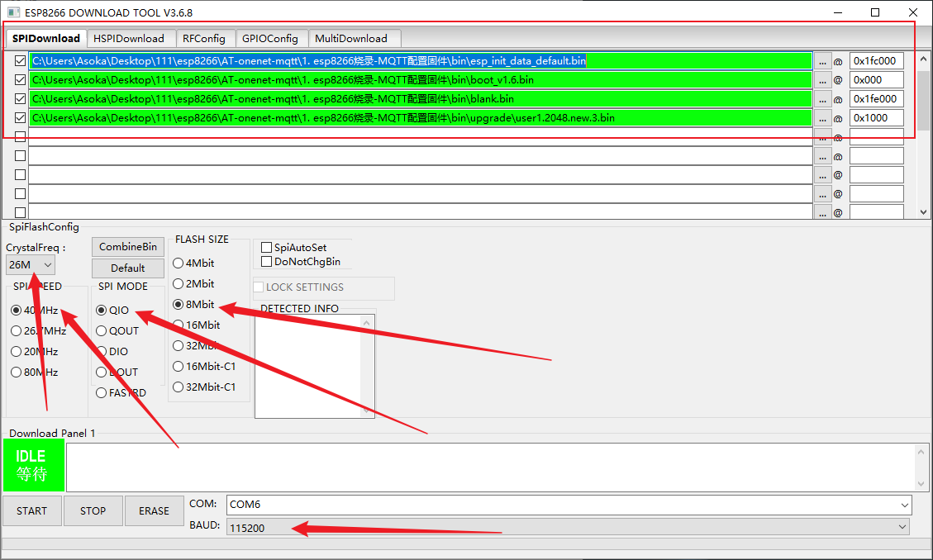This screenshot has height=560, width=933.
Task: Select 2Mbit flash size
Action: tap(193, 283)
